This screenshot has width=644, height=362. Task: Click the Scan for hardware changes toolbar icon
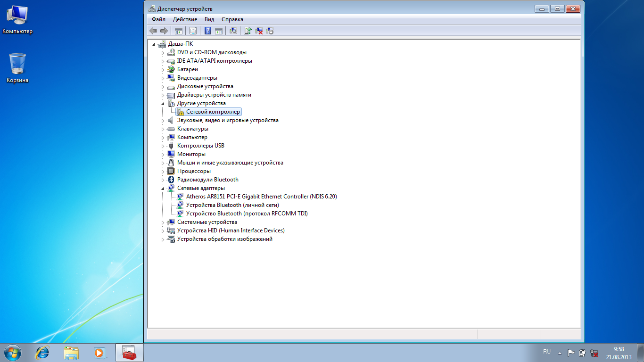click(233, 31)
